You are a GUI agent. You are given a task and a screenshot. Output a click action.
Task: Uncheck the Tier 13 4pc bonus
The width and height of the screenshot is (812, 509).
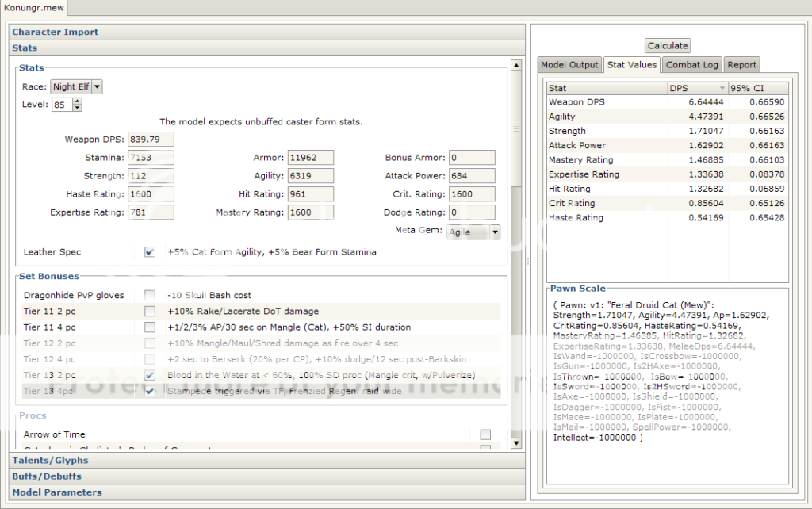click(150, 391)
